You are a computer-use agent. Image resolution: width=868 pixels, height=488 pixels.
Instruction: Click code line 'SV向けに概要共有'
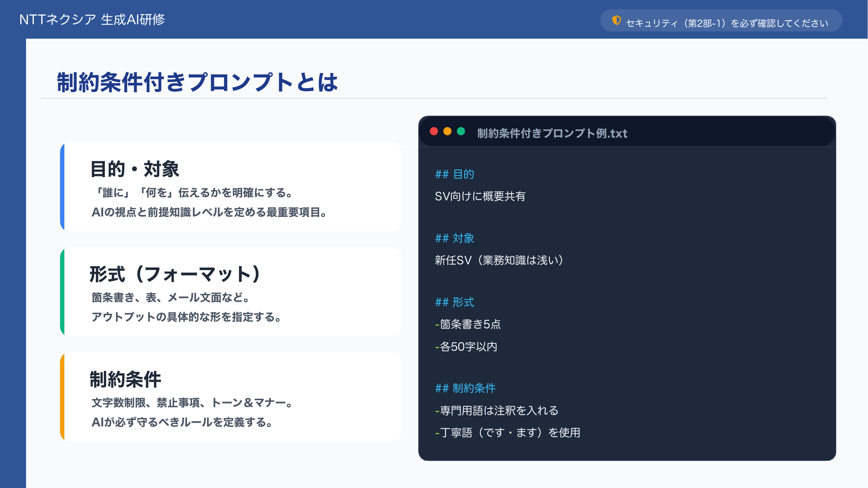pyautogui.click(x=480, y=196)
